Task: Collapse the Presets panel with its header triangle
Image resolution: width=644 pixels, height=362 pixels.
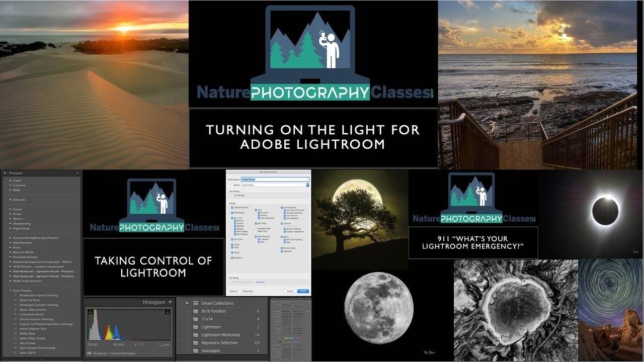Action: point(5,173)
